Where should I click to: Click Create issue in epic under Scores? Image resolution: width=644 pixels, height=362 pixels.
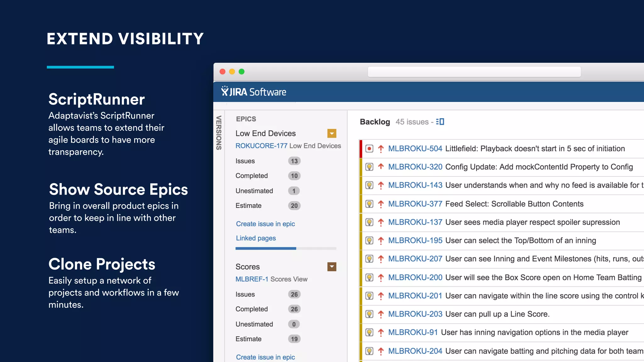(x=265, y=357)
